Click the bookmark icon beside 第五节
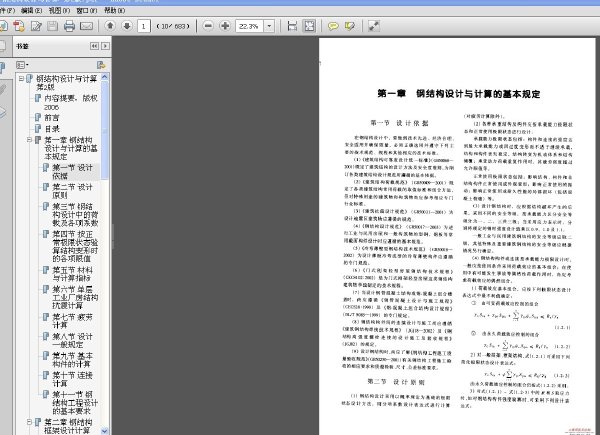 click(x=46, y=270)
